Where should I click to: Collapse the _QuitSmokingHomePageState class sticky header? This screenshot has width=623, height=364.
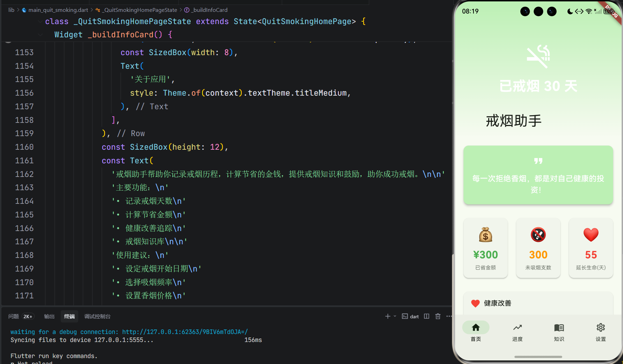coord(41,21)
